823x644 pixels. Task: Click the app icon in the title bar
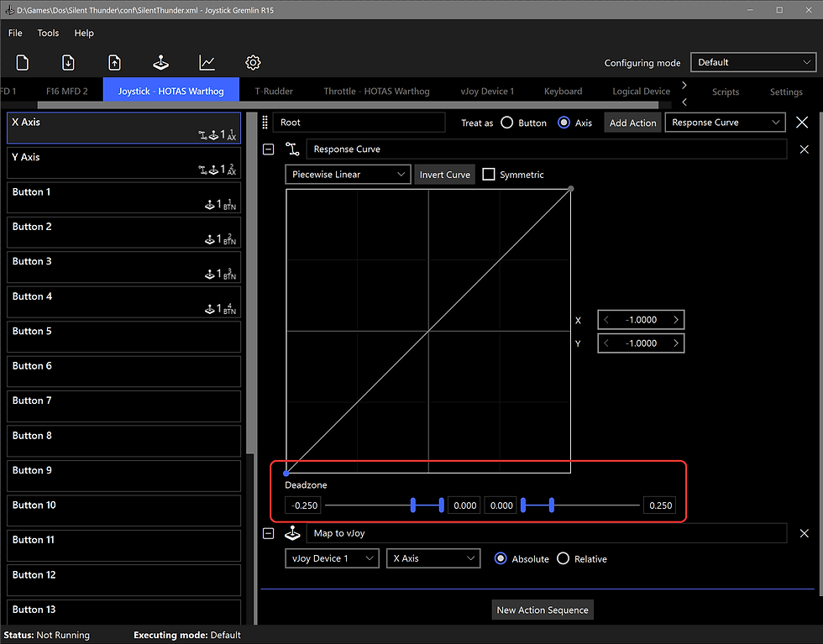tap(9, 10)
